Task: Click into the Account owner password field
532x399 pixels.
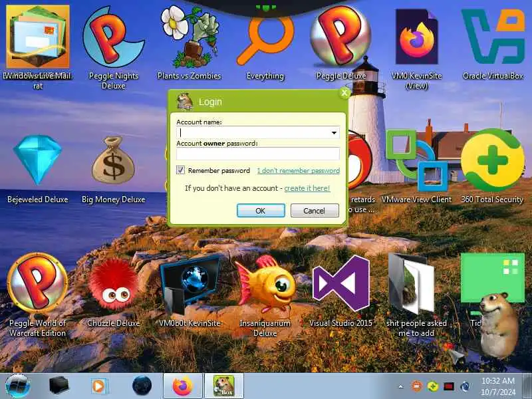Action: click(258, 154)
